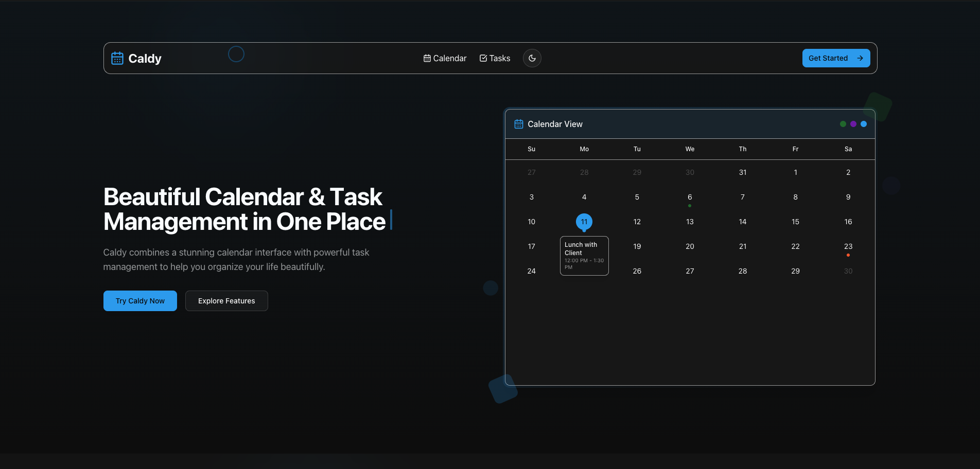Click the small calendar icon beside Calendar
This screenshot has height=469, width=980.
click(x=427, y=58)
